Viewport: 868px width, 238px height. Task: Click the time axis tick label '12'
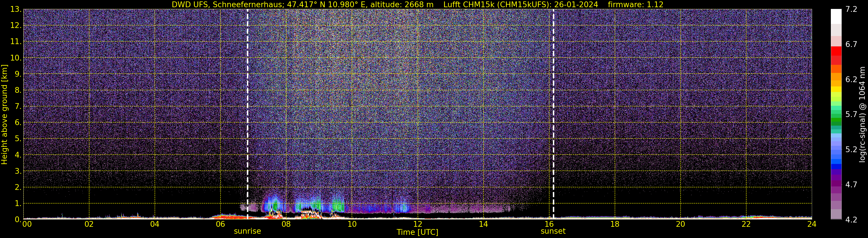tap(417, 224)
